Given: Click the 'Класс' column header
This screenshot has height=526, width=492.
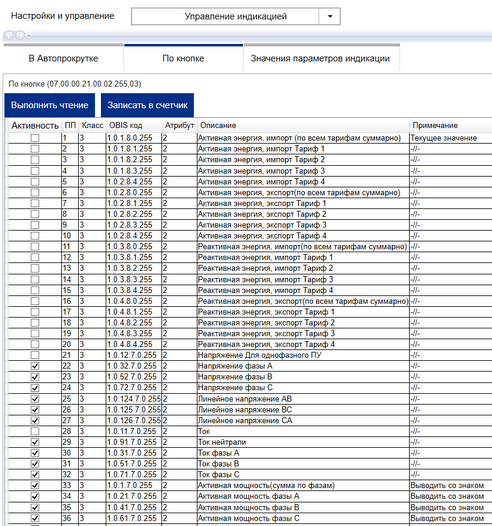Looking at the screenshot, I should pyautogui.click(x=92, y=125).
